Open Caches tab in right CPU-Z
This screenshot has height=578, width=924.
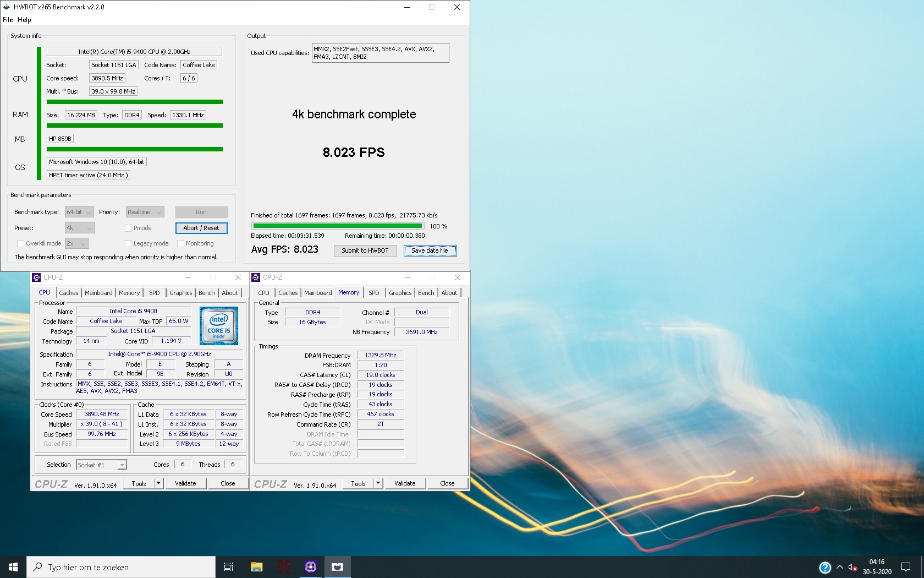[x=288, y=293]
